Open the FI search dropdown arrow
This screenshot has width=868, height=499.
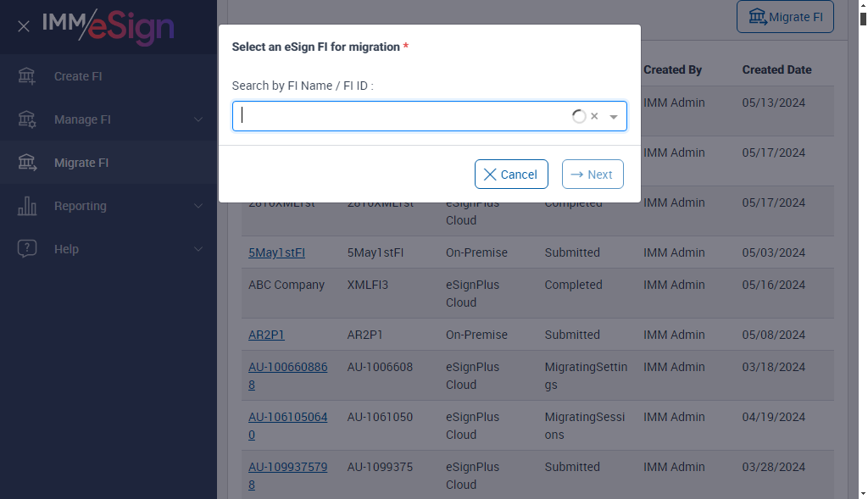click(x=614, y=117)
